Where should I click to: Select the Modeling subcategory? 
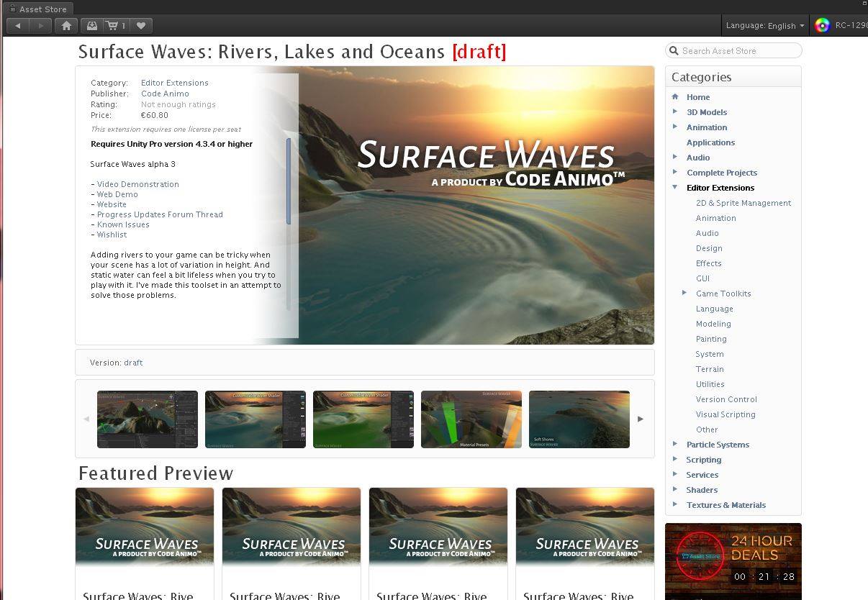tap(713, 324)
